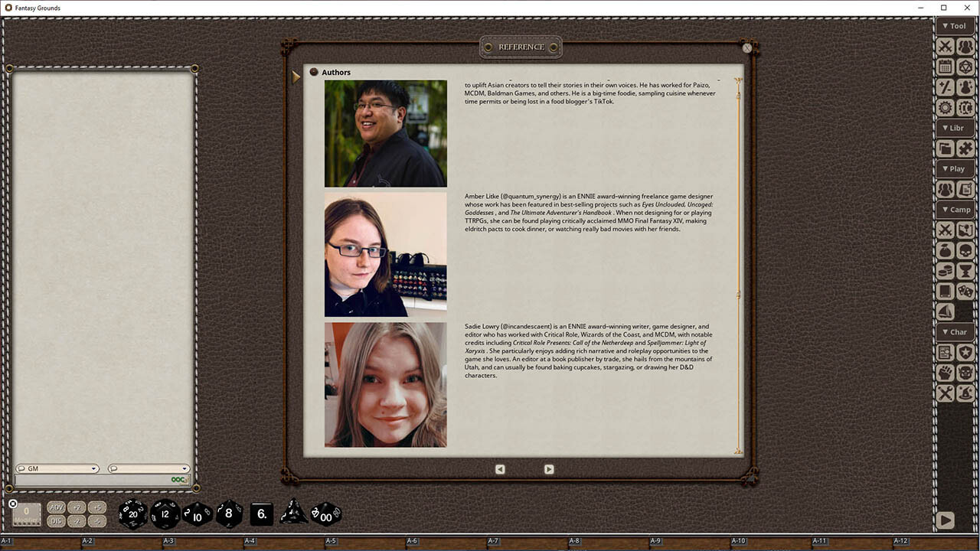Switch to hotkey tab A-5
The height and width of the screenshot is (551, 980).
pyautogui.click(x=331, y=540)
